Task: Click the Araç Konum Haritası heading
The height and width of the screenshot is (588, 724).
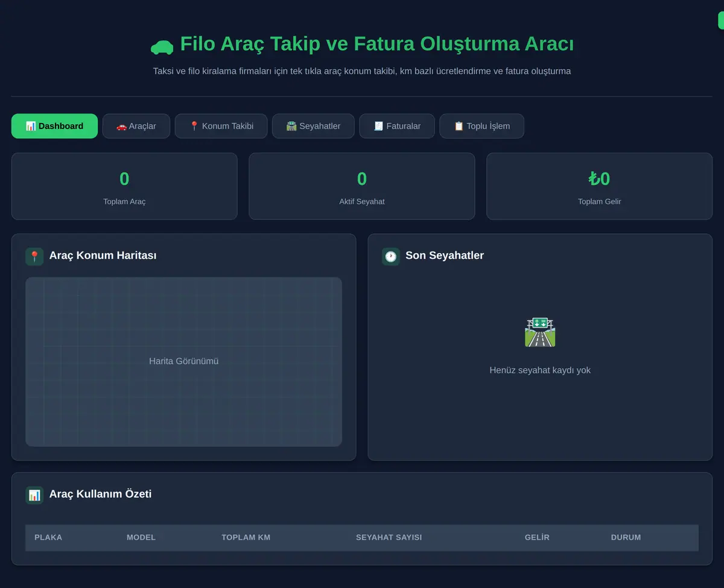Action: click(x=103, y=256)
